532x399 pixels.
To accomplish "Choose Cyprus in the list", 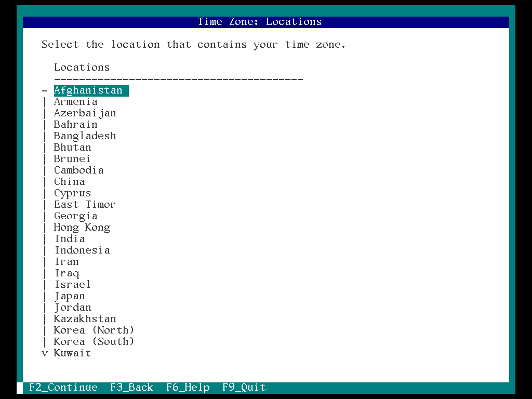I will tap(73, 193).
